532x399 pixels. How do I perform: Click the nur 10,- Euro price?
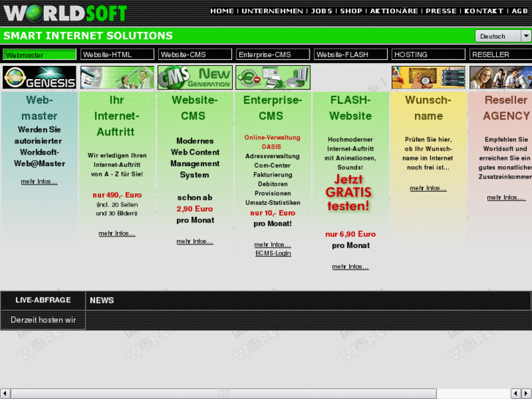273,213
